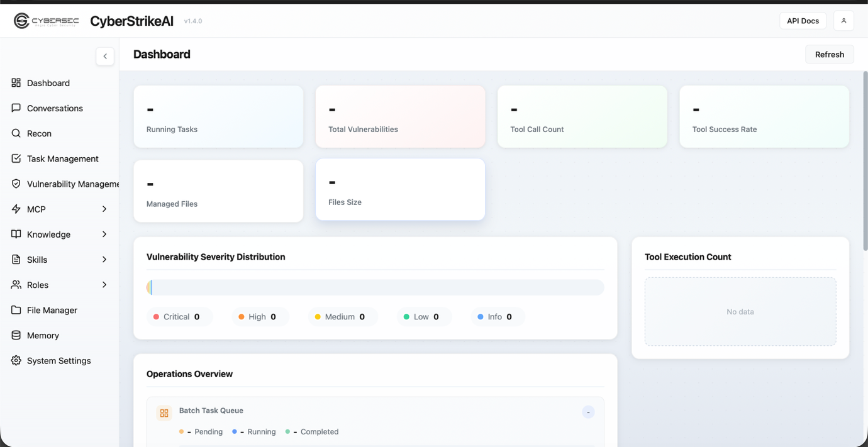Click the user profile icon button

pyautogui.click(x=843, y=21)
